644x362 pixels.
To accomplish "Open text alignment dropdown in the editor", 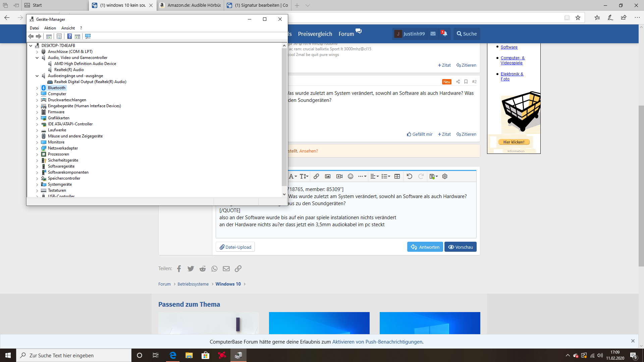I will [x=374, y=176].
